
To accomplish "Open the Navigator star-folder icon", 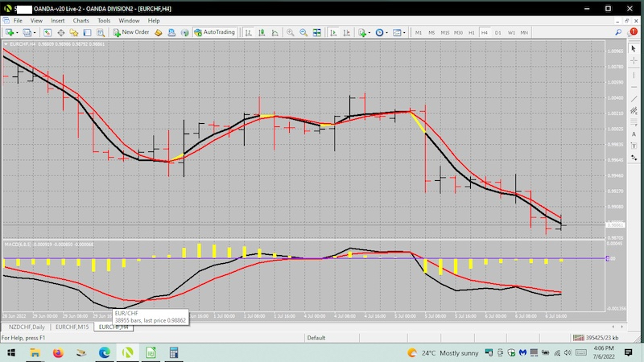I will [74, 32].
